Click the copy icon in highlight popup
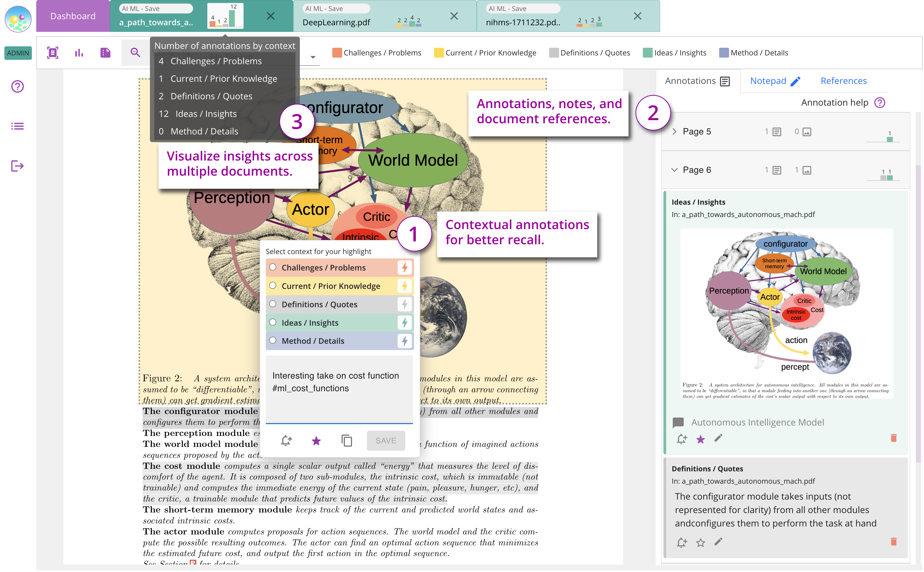The width and height of the screenshot is (924, 572). [x=346, y=441]
